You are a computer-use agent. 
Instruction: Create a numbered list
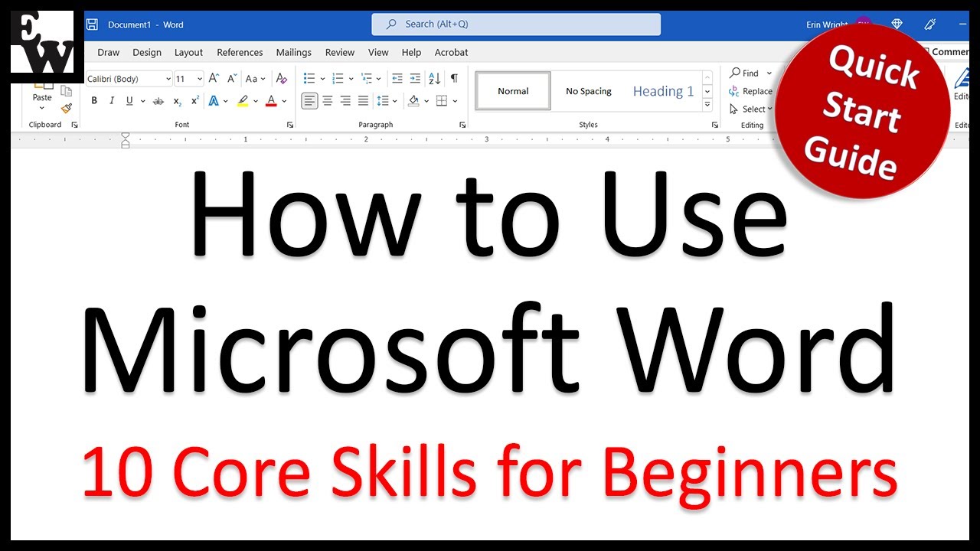point(338,78)
